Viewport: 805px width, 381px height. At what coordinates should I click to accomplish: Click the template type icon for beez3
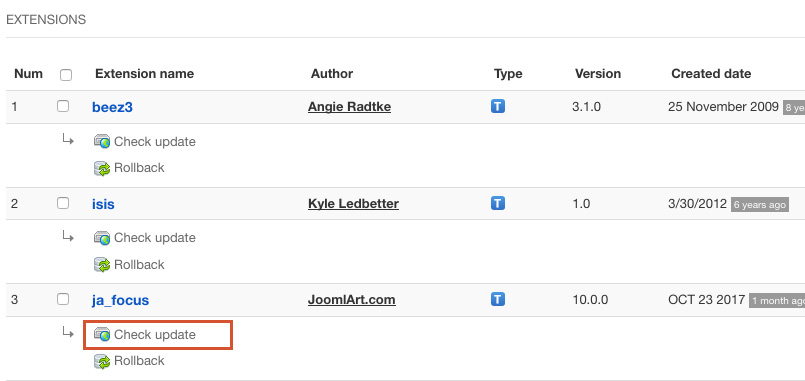[497, 106]
